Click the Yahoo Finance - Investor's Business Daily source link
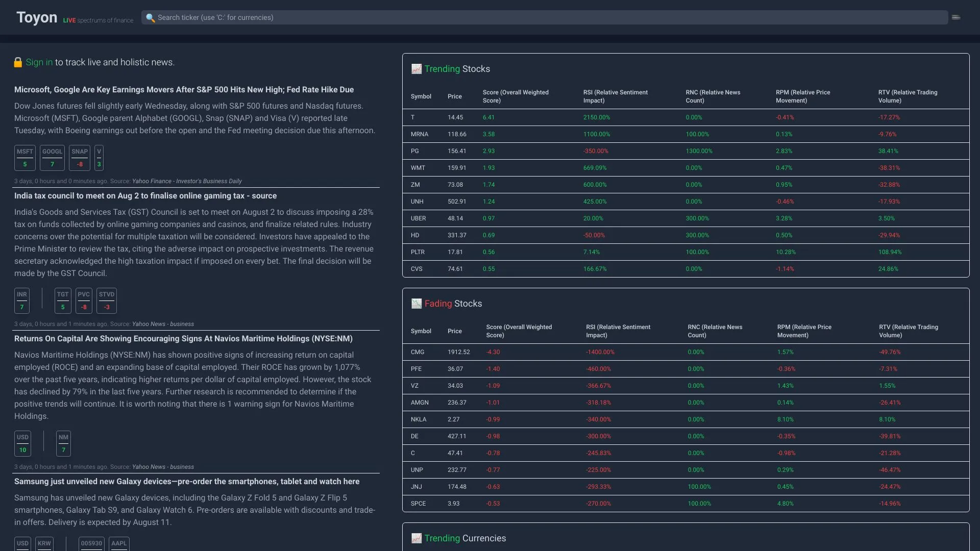The image size is (980, 551). (186, 181)
